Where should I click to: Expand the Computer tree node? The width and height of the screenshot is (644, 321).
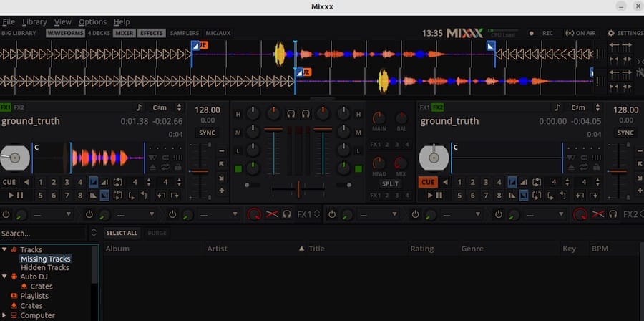[x=4, y=315]
